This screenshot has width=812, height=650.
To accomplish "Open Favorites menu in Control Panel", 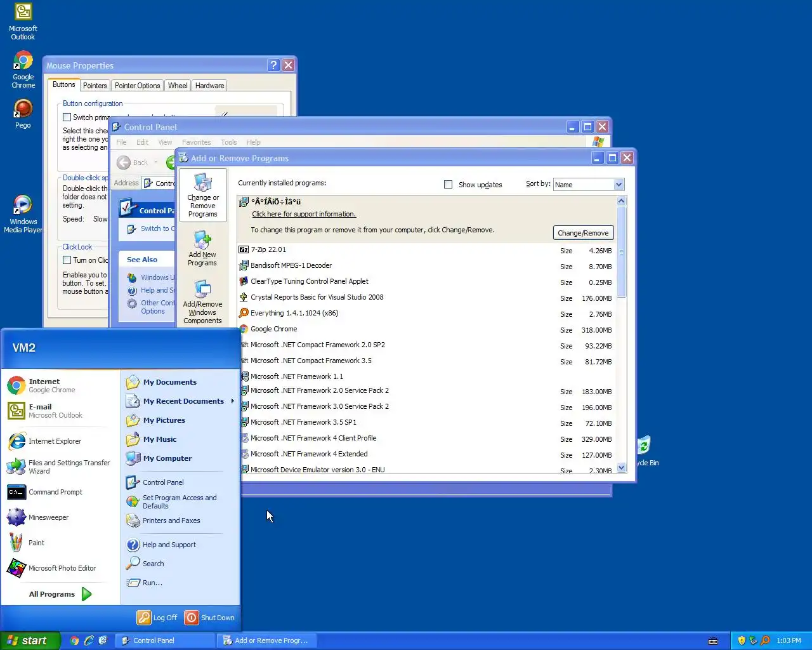I will click(196, 142).
